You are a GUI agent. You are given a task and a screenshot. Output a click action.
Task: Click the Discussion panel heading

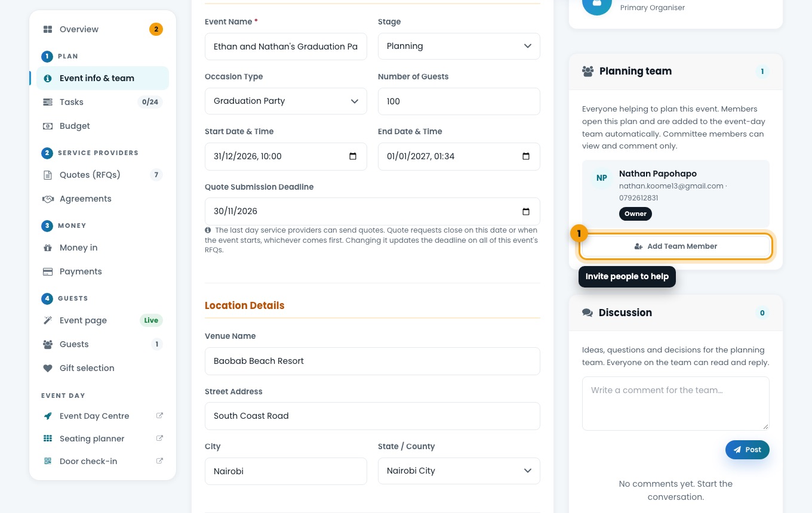625,313
